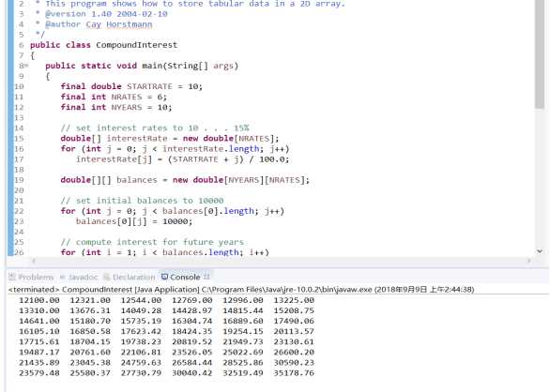Click 'final int NYEARS = 10;' line

[x=116, y=107]
